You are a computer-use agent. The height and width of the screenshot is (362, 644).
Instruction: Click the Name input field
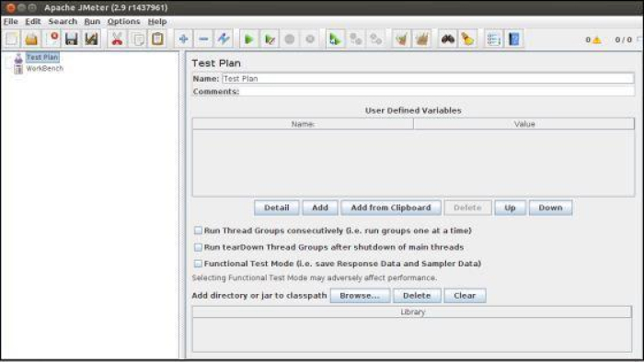coord(428,78)
